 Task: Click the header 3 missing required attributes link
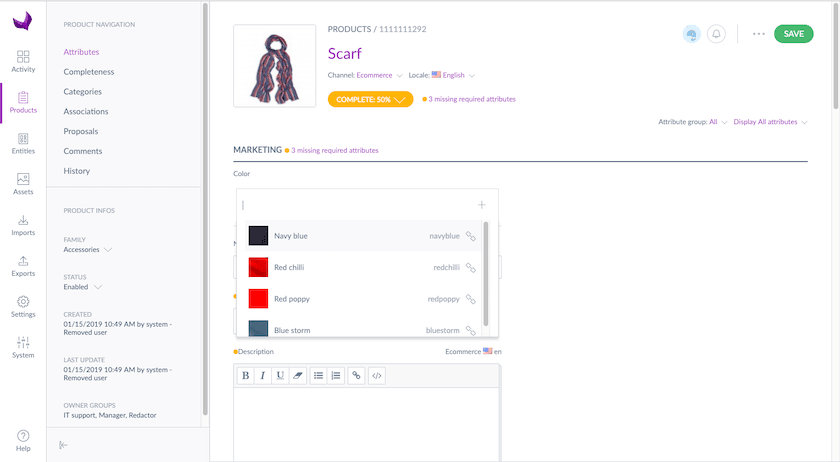click(x=472, y=99)
